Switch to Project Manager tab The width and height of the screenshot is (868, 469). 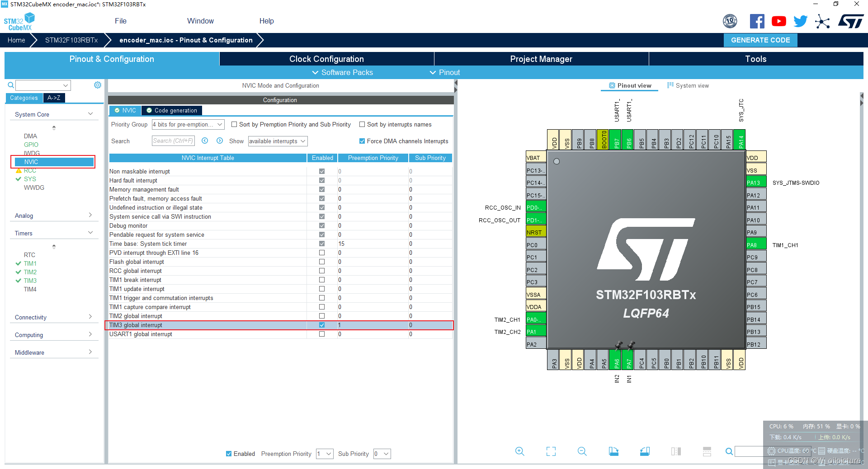[541, 59]
